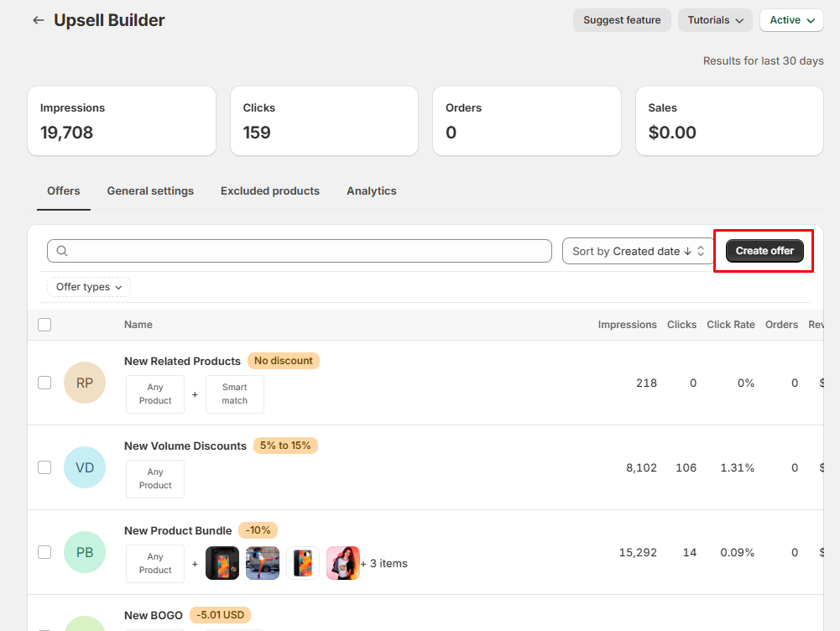The width and height of the screenshot is (840, 631).
Task: Click Any Product tile in Related Products row
Action: coord(155,394)
